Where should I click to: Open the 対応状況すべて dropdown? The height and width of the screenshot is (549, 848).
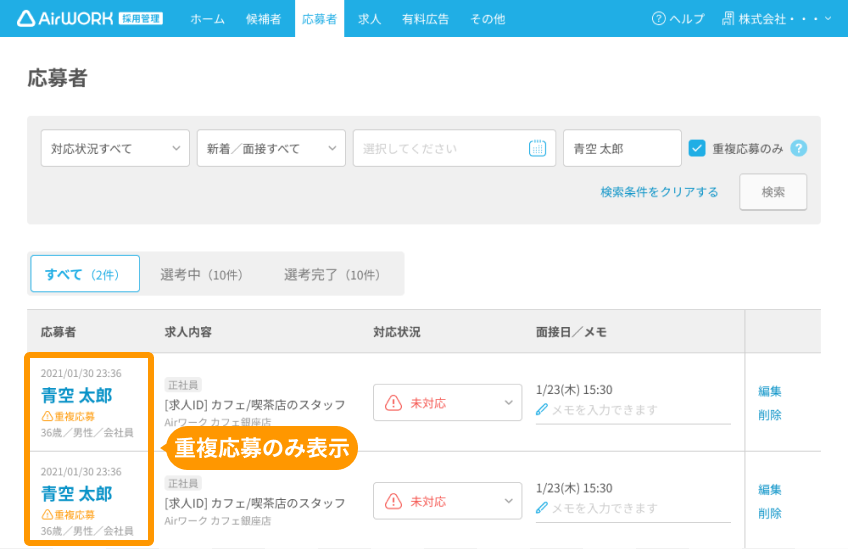point(115,148)
